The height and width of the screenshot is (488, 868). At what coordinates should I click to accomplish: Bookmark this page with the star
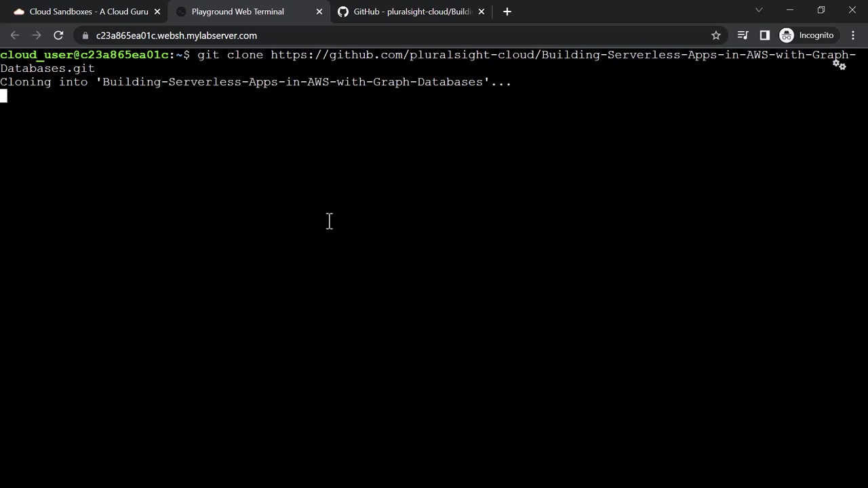716,35
